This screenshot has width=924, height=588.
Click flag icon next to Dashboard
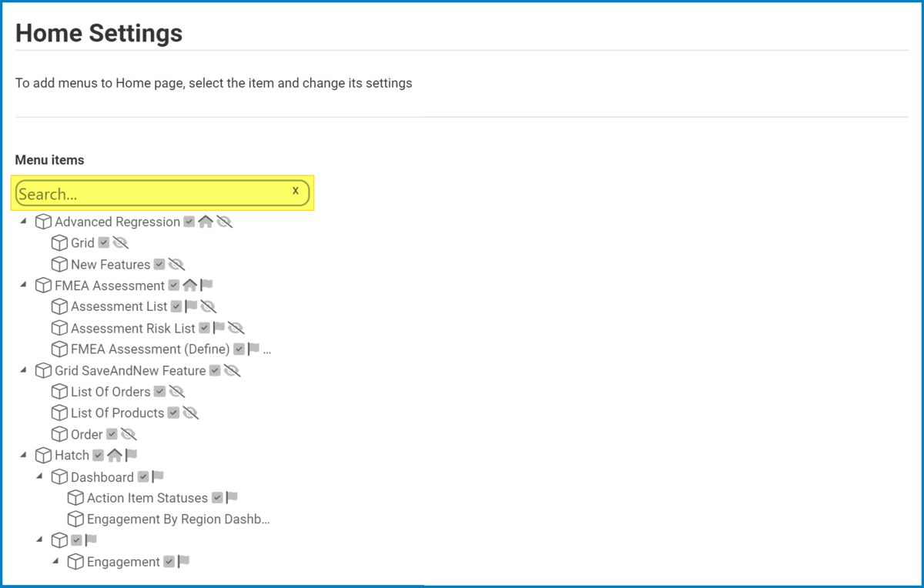pos(158,477)
